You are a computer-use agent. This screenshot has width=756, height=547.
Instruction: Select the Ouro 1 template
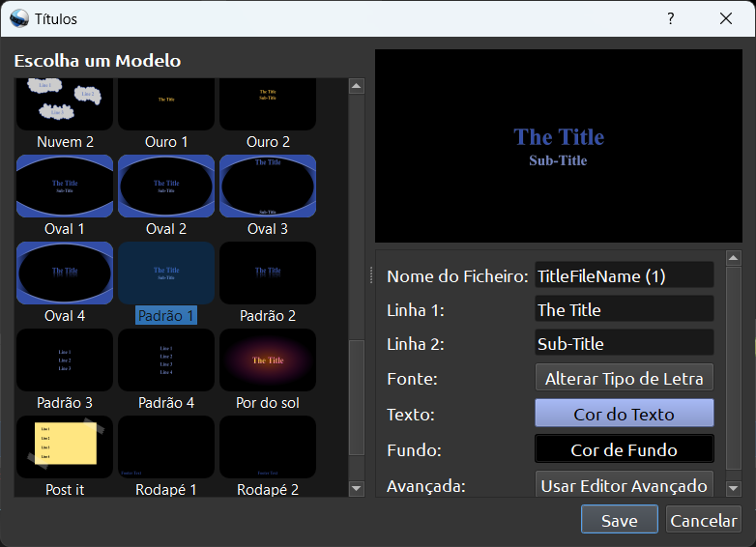166,106
